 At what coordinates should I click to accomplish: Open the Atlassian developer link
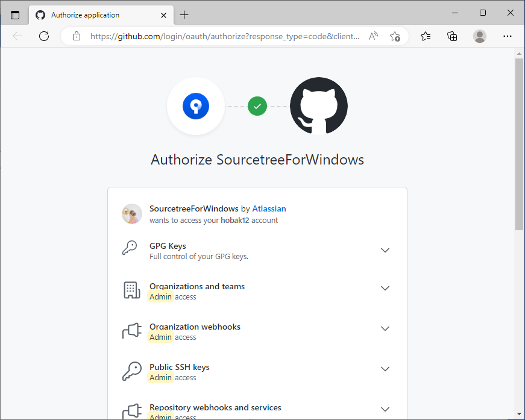click(x=269, y=208)
